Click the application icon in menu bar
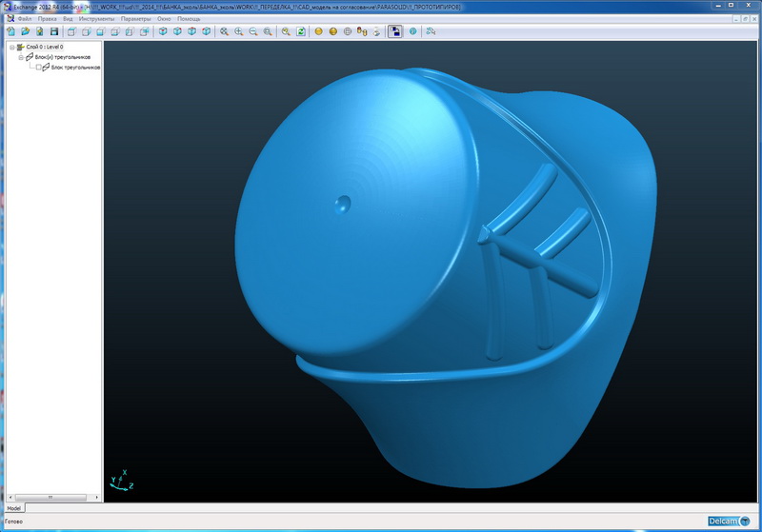Viewport: 762px width, 532px height. click(10, 19)
